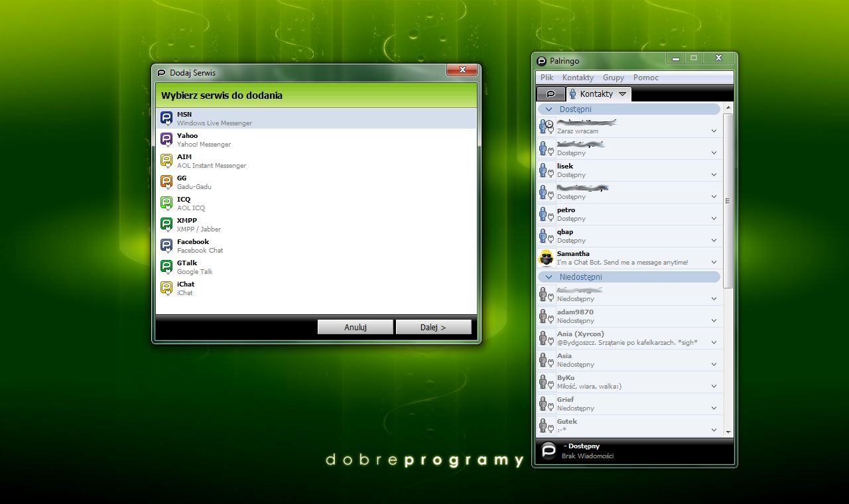Choose the Facebook Chat icon
Screen dimensions: 849x504
(166, 245)
